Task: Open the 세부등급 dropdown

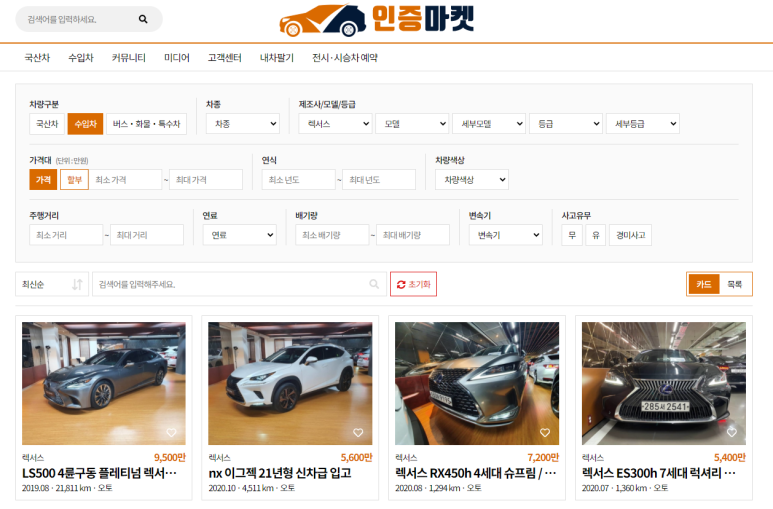Action: 643,124
